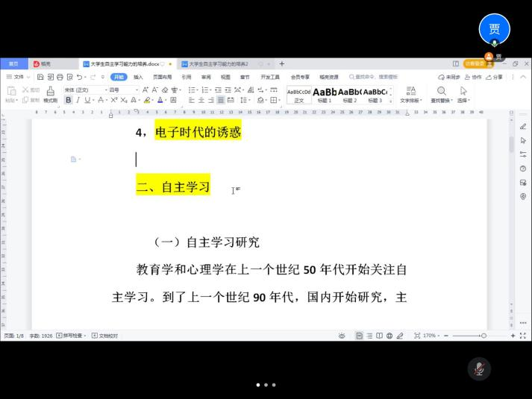
Task: Click the Undo arrow in quick toolbar
Action: [80, 77]
